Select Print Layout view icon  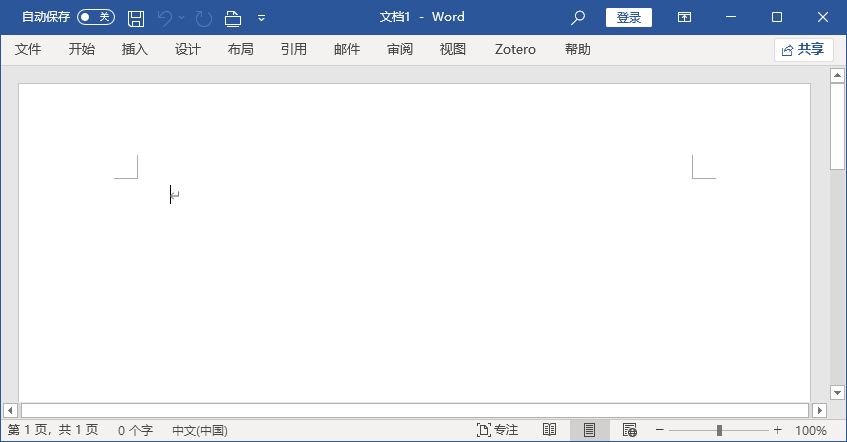tap(589, 430)
